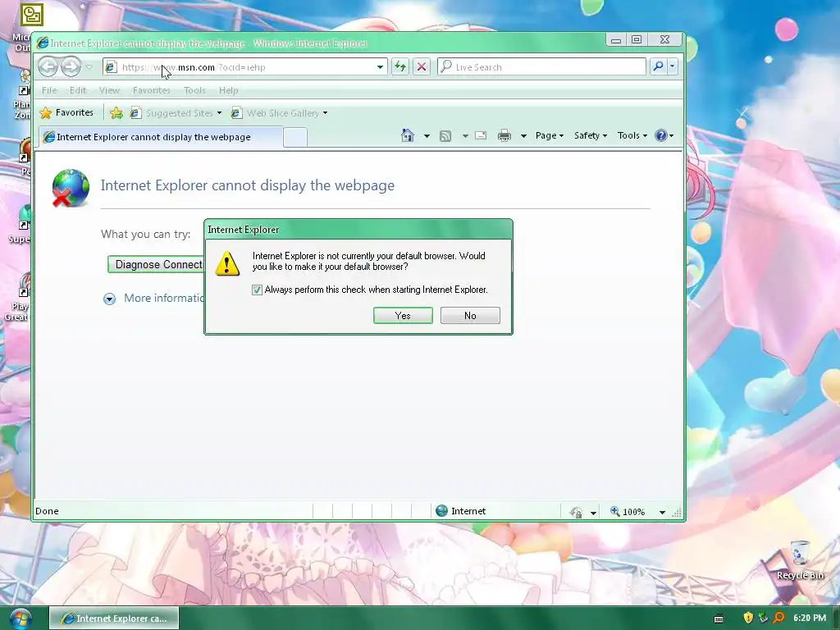
Task: Refresh the page with the green arrows icon
Action: pyautogui.click(x=400, y=67)
